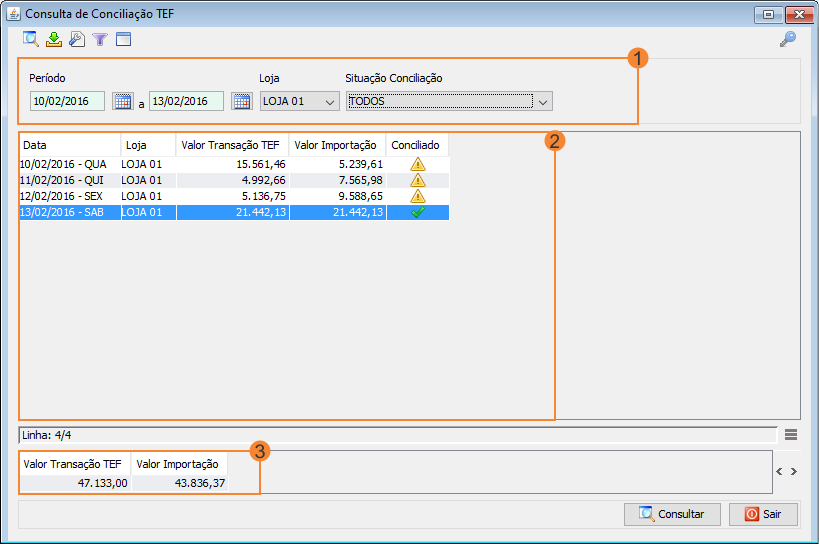Click the value 7.565,98
The width and height of the screenshot is (819, 544).
360,180
